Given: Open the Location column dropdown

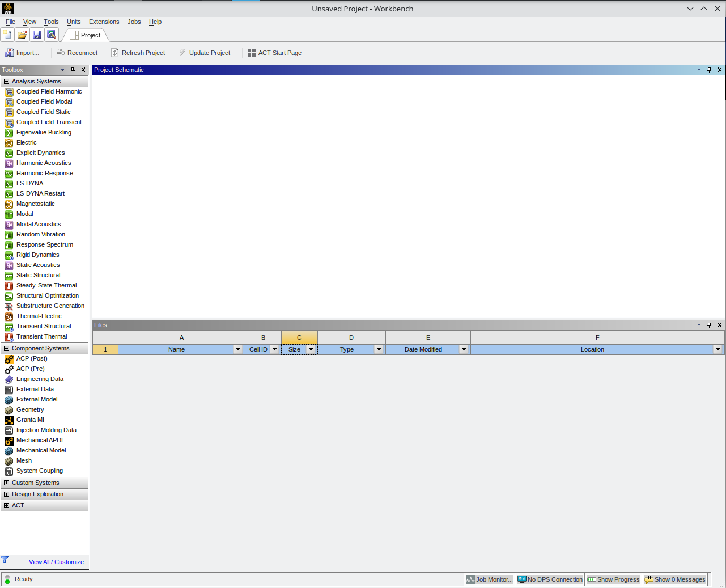Looking at the screenshot, I should pyautogui.click(x=717, y=350).
